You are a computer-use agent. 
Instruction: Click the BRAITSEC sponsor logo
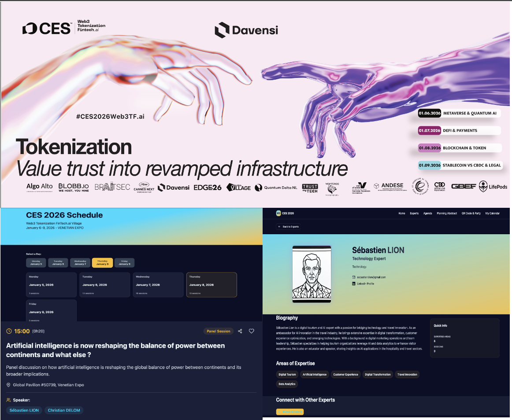coord(112,187)
